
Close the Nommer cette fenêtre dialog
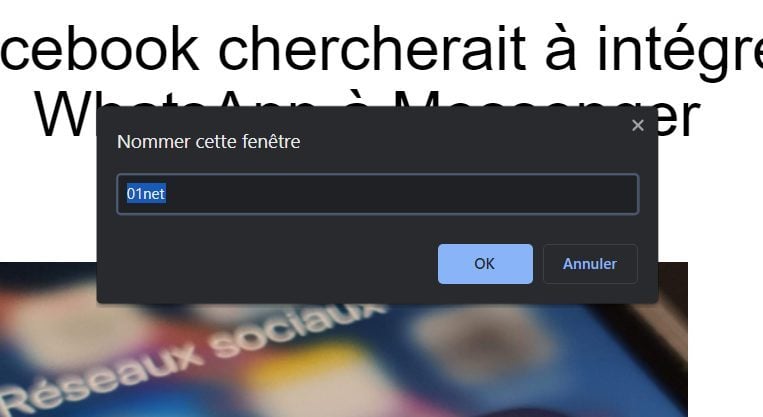pos(637,126)
